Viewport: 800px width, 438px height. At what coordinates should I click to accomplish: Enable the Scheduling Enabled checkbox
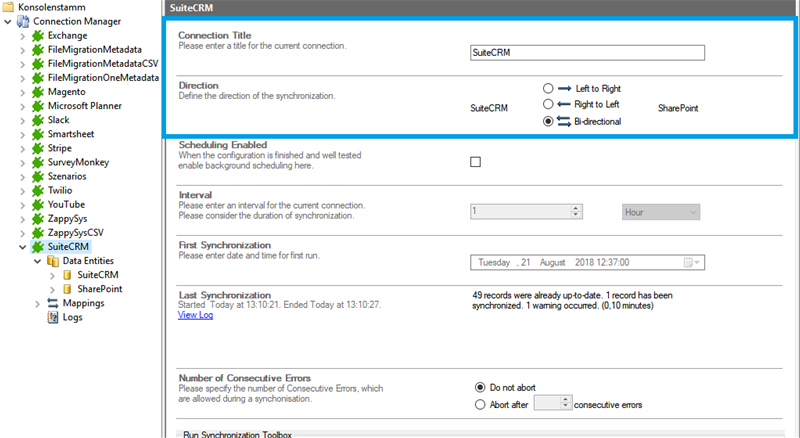[475, 162]
